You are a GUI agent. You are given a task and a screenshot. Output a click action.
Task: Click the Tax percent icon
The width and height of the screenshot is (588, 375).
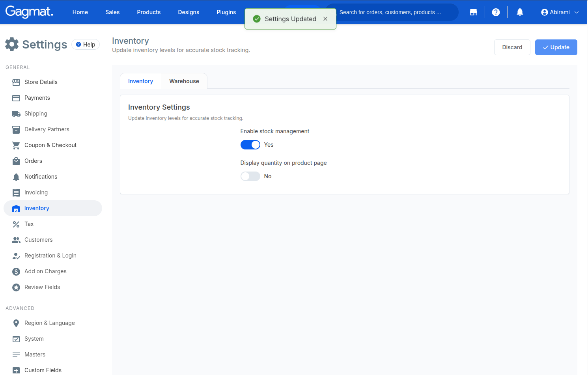[x=16, y=224]
